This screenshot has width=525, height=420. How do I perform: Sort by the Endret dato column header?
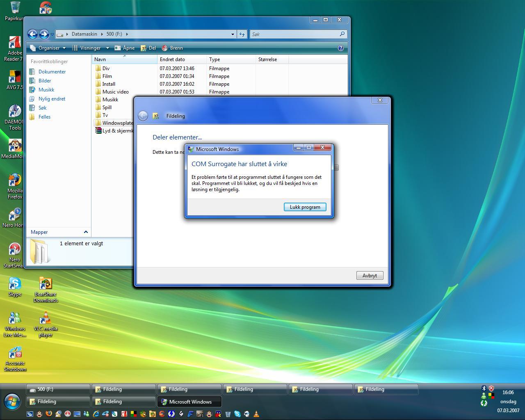coord(182,59)
